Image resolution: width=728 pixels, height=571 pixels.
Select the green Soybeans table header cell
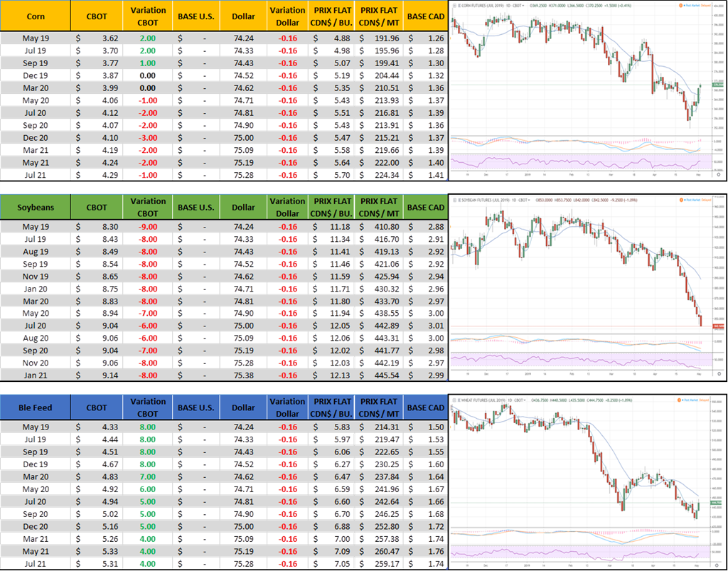(x=36, y=207)
